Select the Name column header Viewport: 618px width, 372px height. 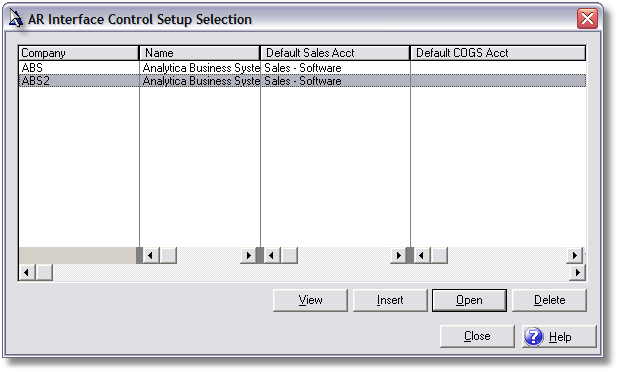199,53
